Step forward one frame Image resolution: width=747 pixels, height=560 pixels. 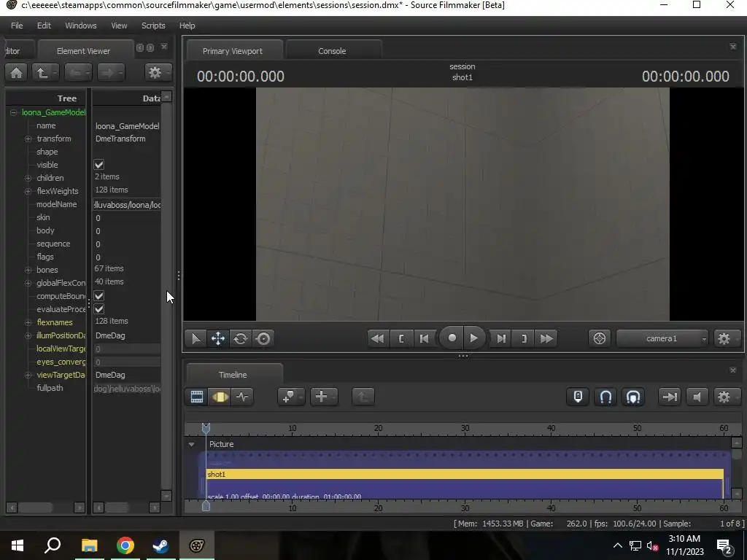pyautogui.click(x=501, y=338)
